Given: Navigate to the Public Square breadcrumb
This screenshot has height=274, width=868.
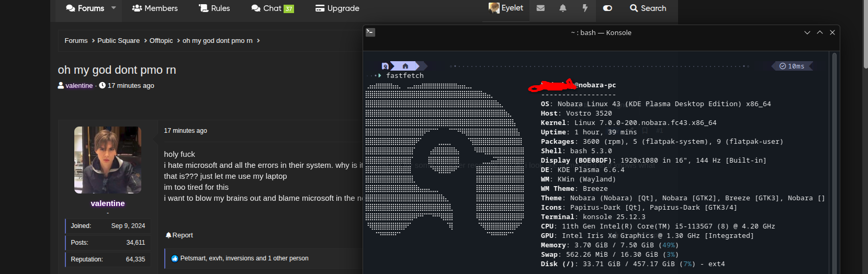Looking at the screenshot, I should pos(118,41).
